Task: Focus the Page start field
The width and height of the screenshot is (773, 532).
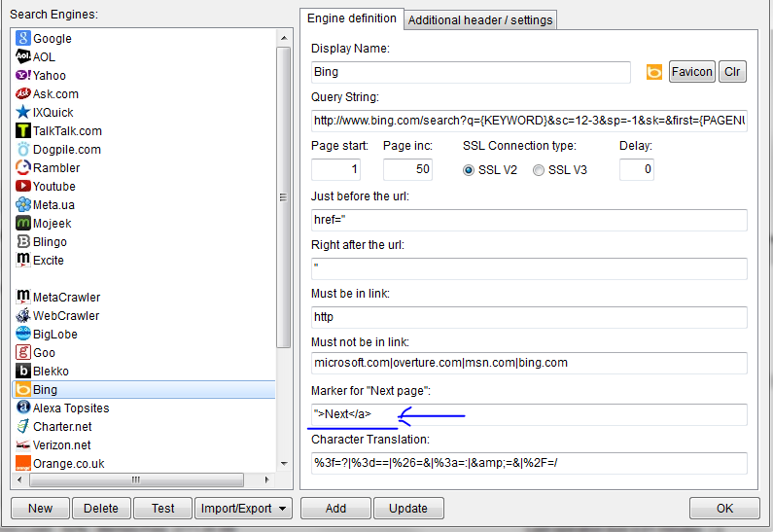Action: [336, 169]
